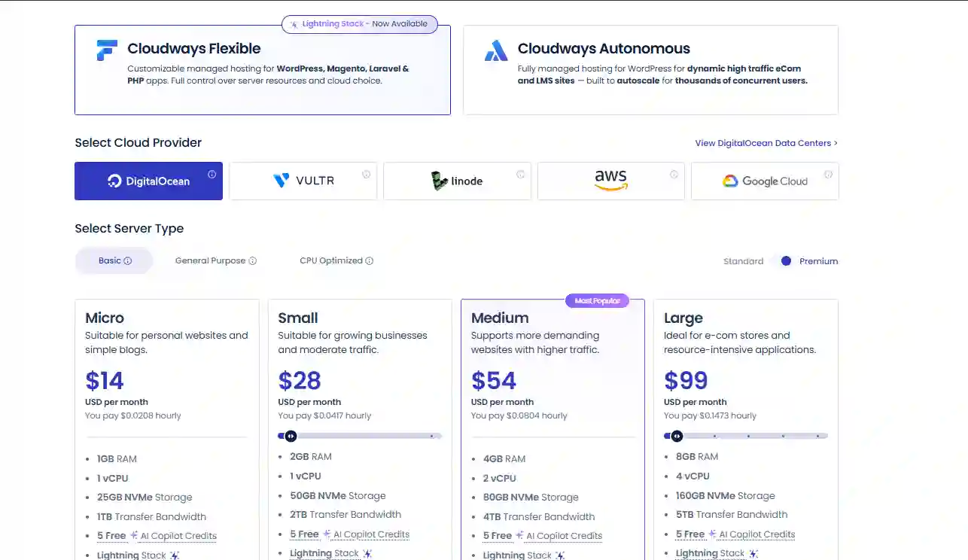Click Lightning Stack icon in Small plan
Viewport: 968px width, 560px height.
coord(368,553)
